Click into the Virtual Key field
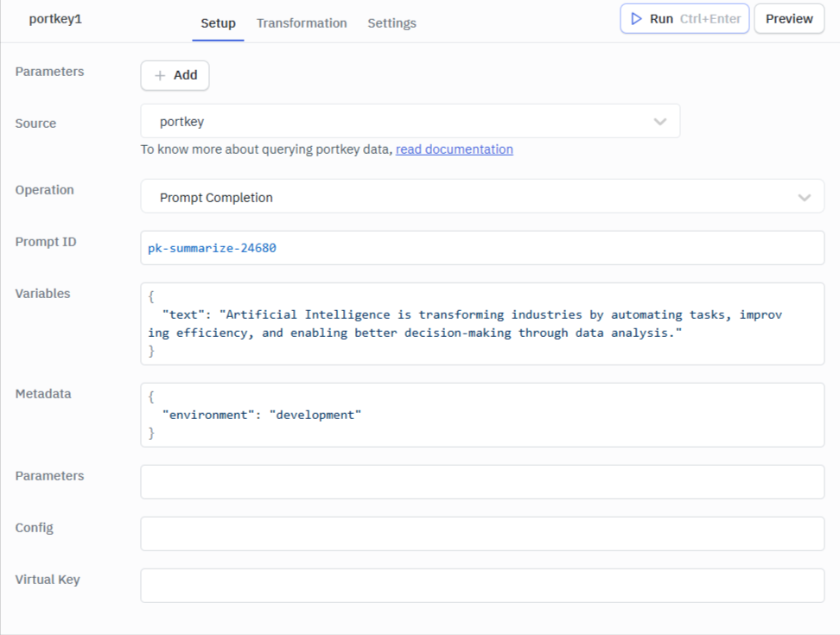The image size is (840, 635). (482, 586)
